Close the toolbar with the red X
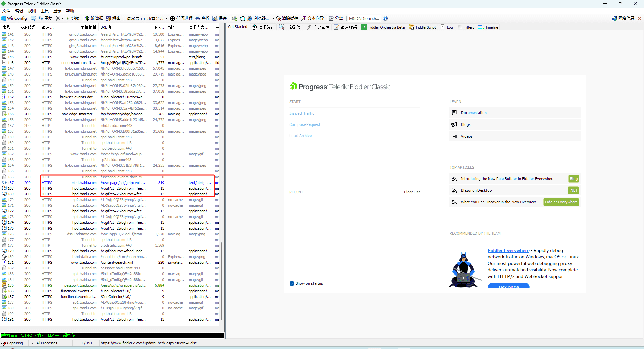Viewport: 644px width, 349px height. click(639, 18)
